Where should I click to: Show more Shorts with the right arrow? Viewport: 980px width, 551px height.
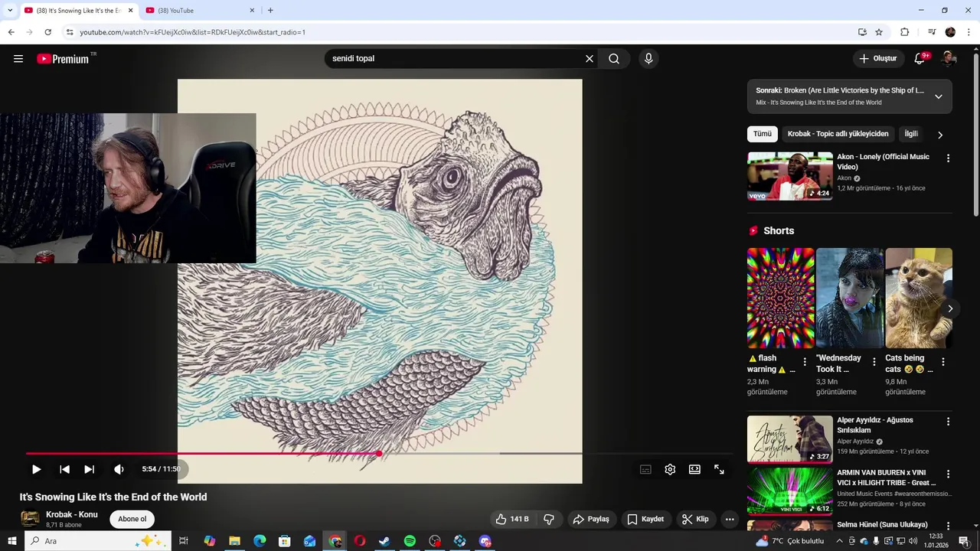point(950,308)
